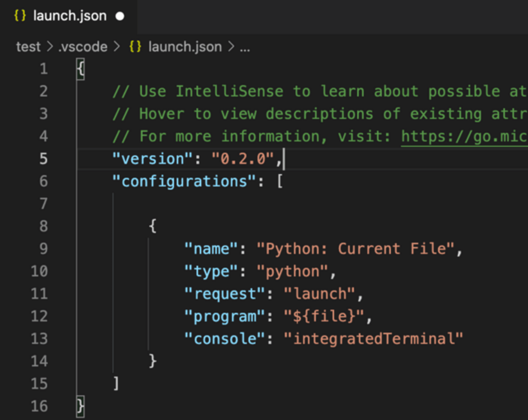Click line number 9 in the gutter
Screen dimensions: 528x420
coord(43,249)
